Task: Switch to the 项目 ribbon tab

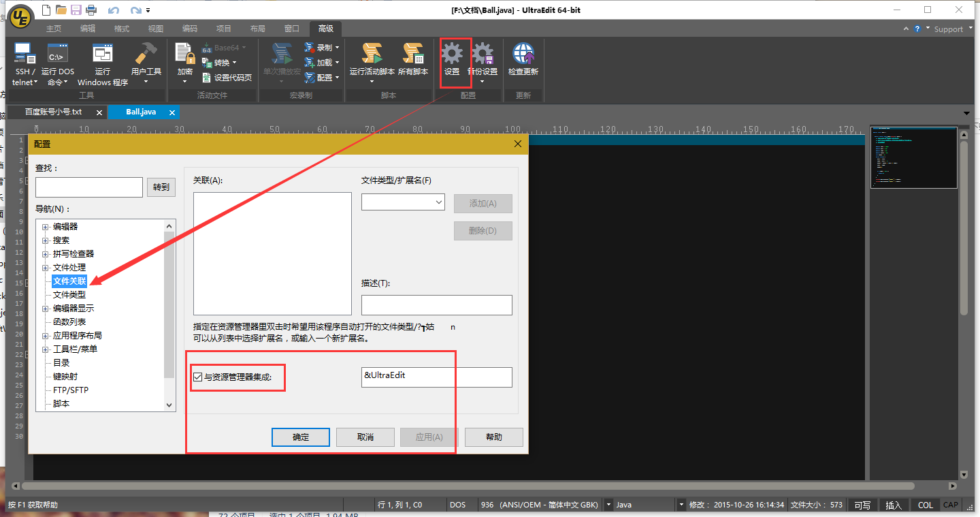Action: coord(224,29)
